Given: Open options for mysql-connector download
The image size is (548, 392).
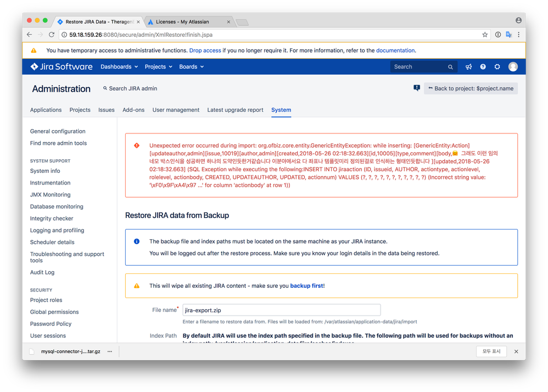Looking at the screenshot, I should [110, 351].
